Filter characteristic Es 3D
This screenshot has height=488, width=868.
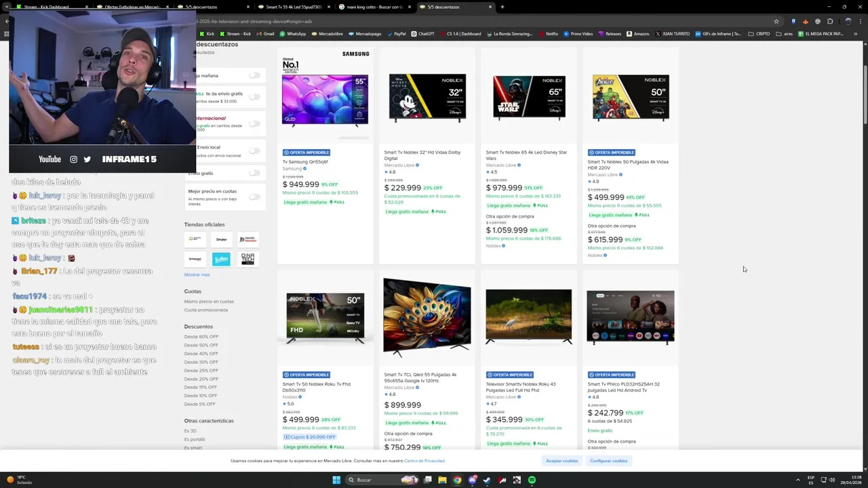(x=190, y=431)
